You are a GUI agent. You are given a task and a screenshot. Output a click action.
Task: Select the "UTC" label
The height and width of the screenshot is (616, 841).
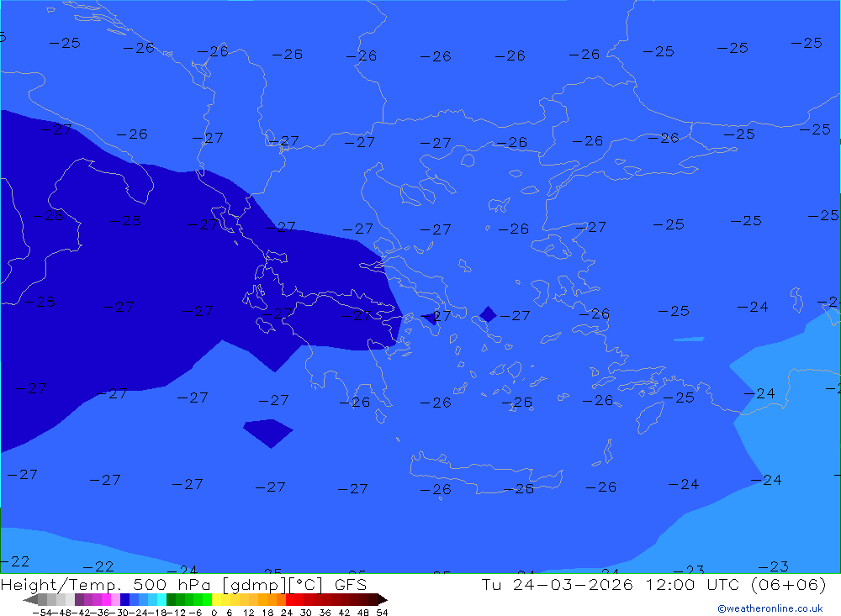pos(723,585)
